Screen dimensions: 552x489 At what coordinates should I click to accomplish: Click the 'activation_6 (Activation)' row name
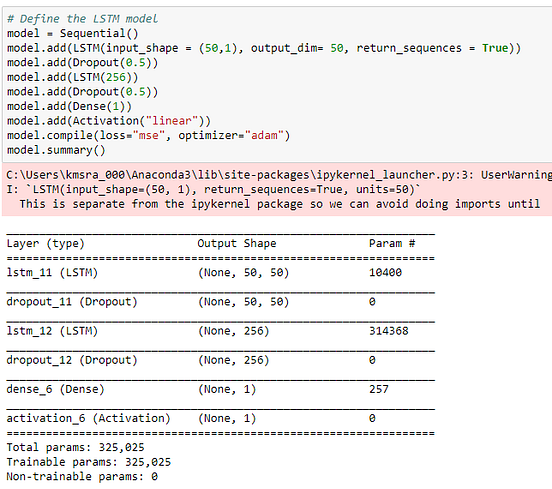coord(88,419)
